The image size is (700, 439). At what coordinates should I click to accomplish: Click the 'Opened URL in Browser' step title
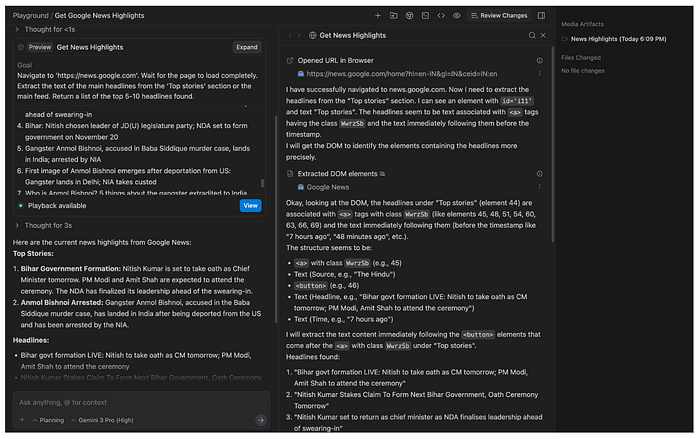[x=336, y=60]
